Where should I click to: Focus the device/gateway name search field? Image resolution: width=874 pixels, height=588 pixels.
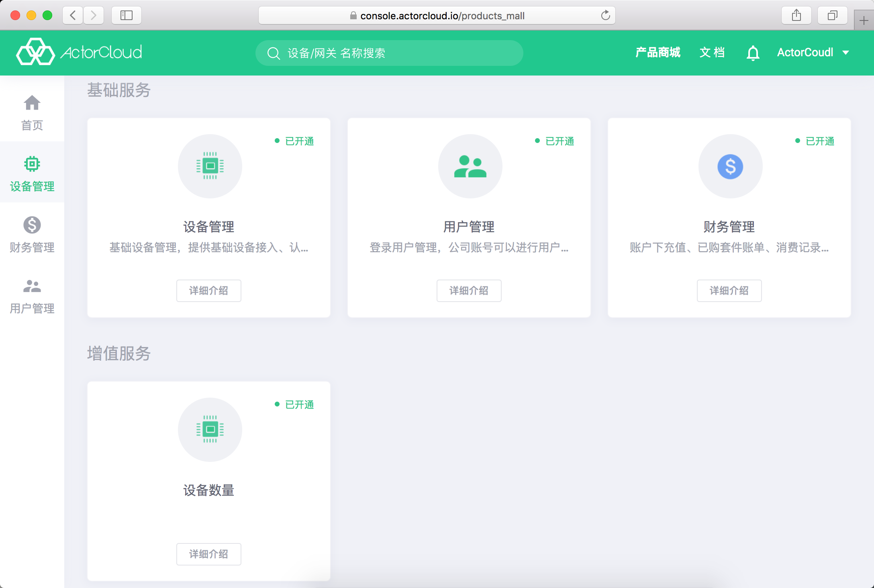[x=389, y=53]
